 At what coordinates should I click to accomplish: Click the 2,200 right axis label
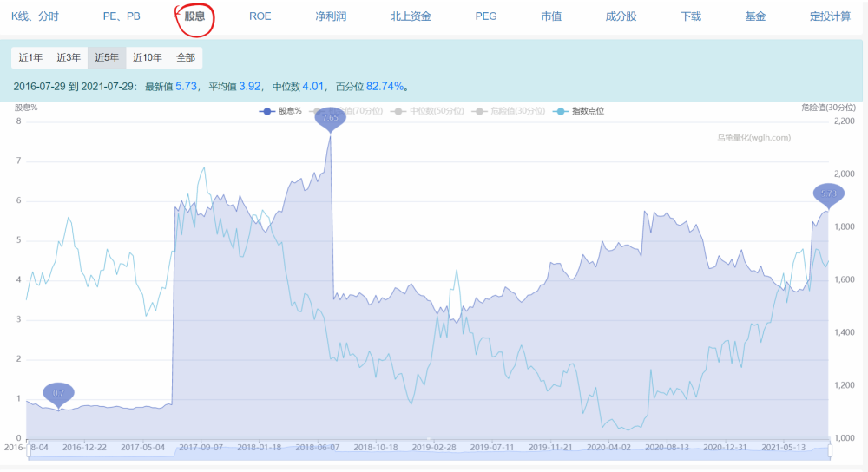844,121
